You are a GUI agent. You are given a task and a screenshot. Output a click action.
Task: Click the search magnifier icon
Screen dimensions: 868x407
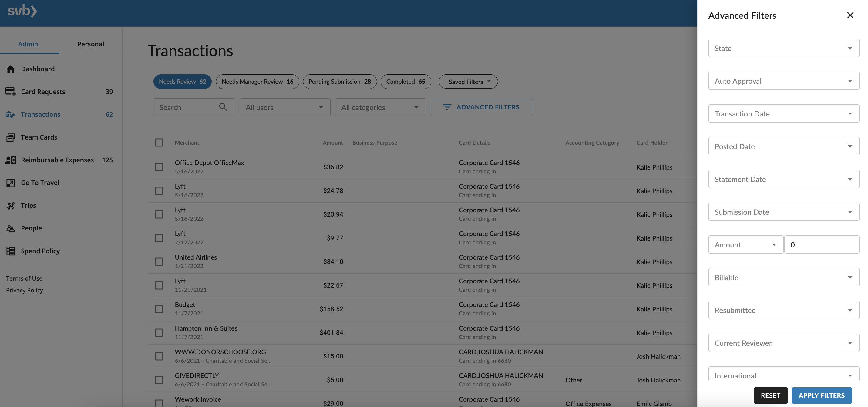pos(223,107)
